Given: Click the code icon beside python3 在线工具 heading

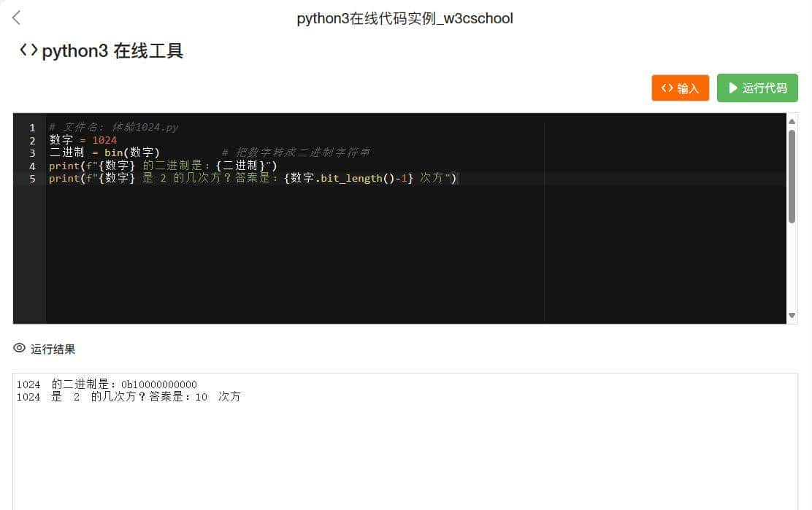Looking at the screenshot, I should (28, 51).
